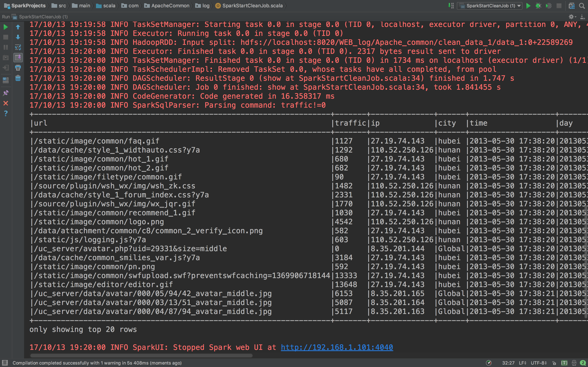
Task: Clear console output with the trash icon
Action: 18,78
